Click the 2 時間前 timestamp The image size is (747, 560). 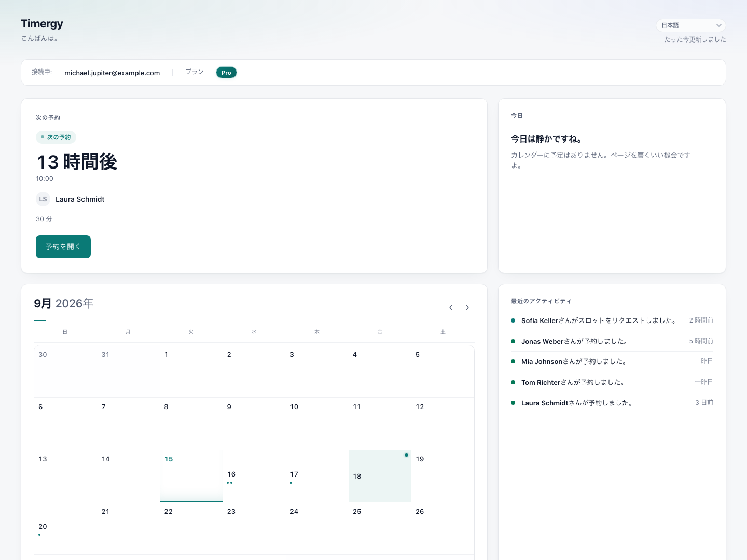pyautogui.click(x=701, y=320)
